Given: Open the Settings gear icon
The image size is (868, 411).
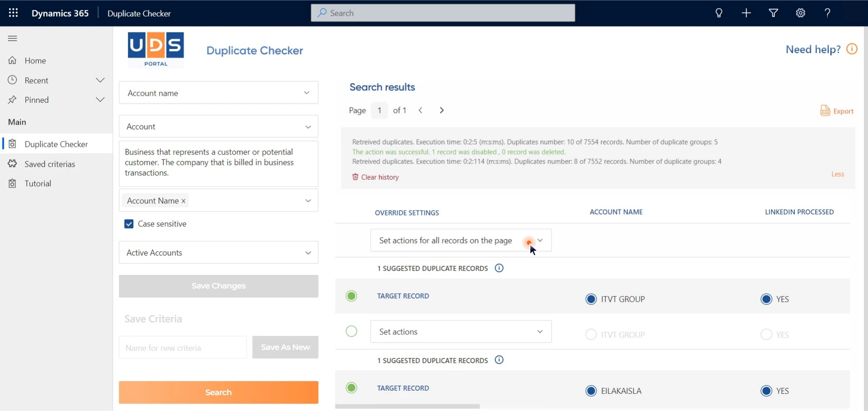Looking at the screenshot, I should 800,13.
